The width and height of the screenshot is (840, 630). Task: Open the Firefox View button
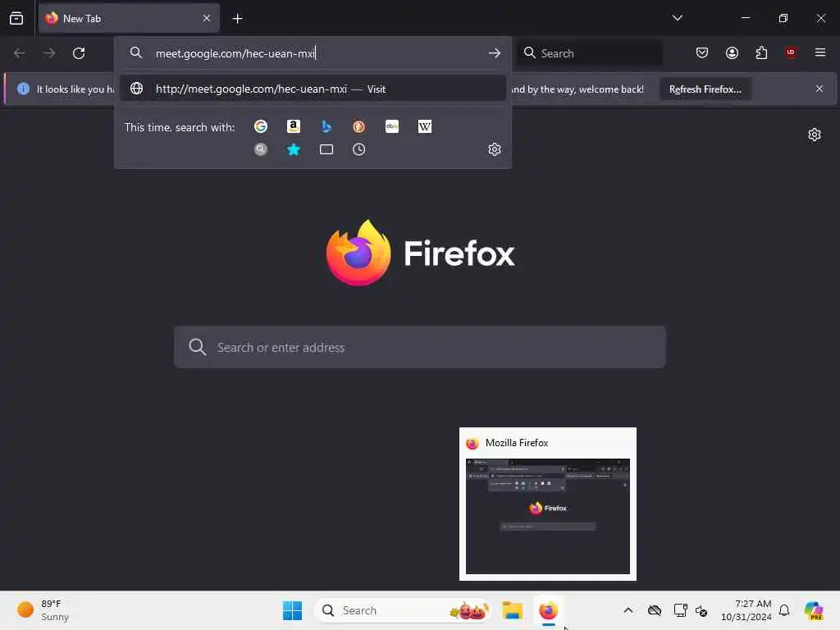tap(16, 18)
